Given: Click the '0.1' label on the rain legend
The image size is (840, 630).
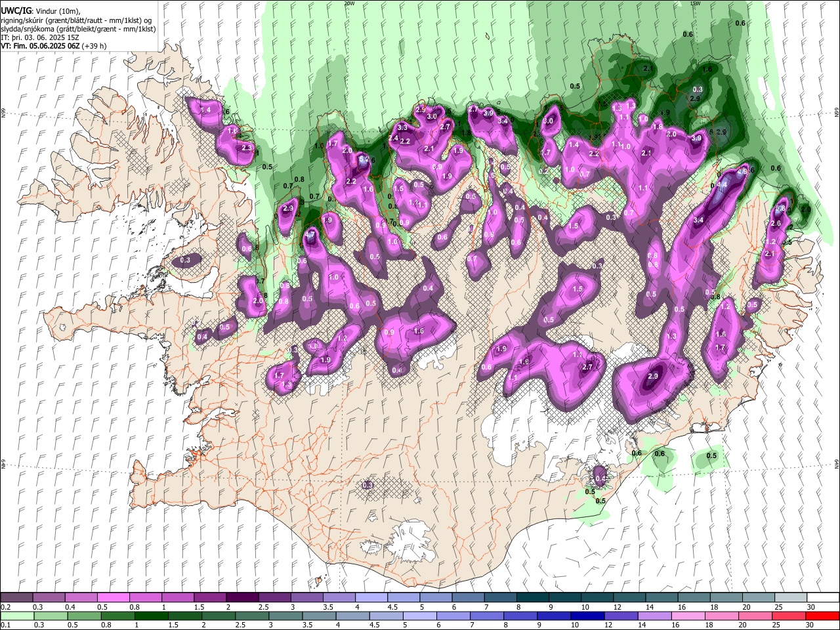Looking at the screenshot, I should (5, 625).
